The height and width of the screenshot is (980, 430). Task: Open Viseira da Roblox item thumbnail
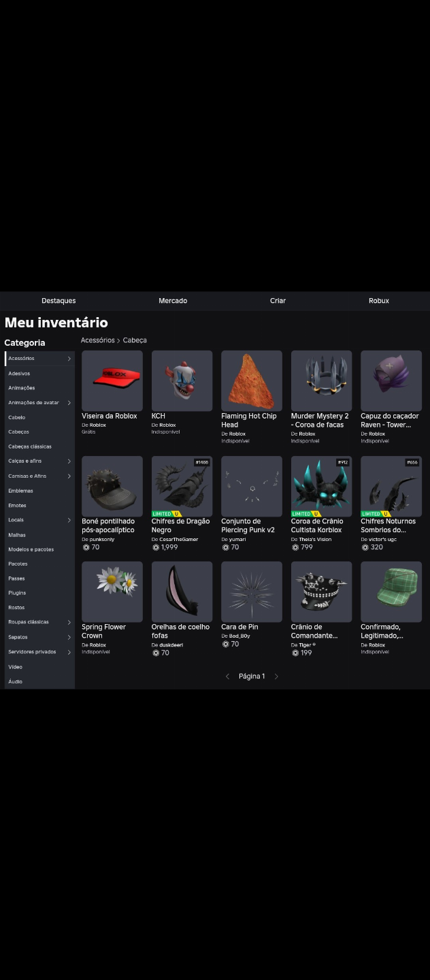112,381
